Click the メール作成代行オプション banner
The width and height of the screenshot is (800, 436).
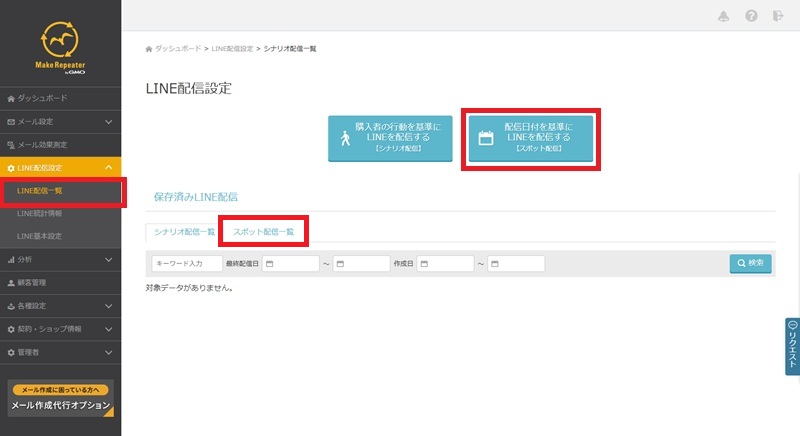tap(61, 398)
